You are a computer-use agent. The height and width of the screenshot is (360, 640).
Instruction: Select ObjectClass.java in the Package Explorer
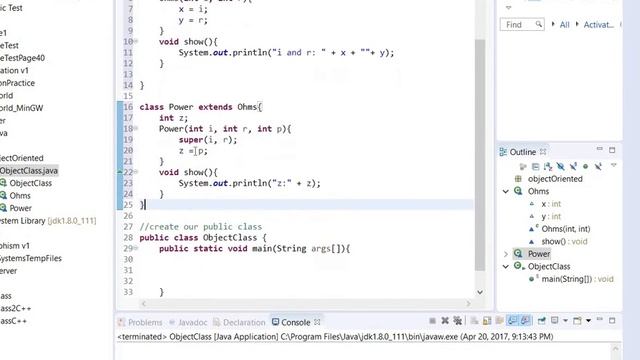[x=29, y=171]
